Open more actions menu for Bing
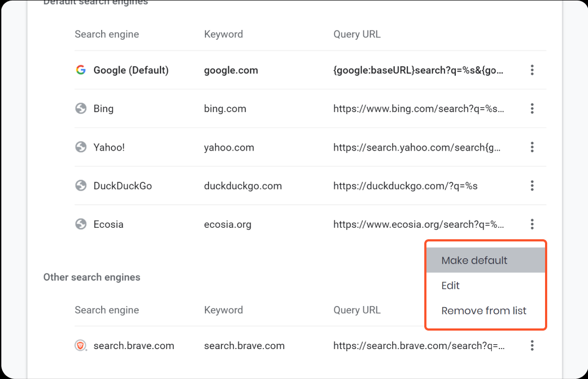Image resolution: width=588 pixels, height=379 pixels. 532,109
